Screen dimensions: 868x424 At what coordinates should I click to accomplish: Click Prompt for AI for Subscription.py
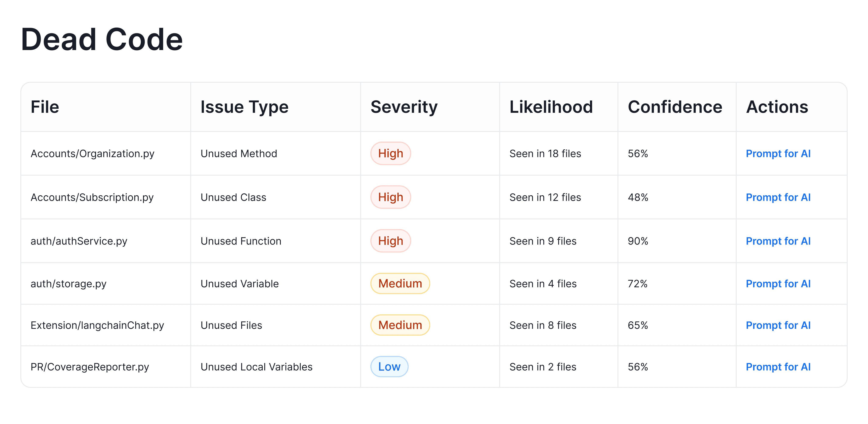click(778, 198)
